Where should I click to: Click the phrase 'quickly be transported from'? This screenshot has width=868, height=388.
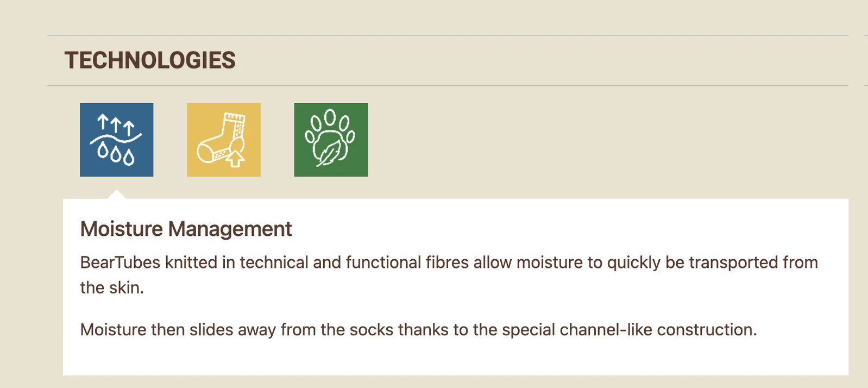(x=712, y=262)
